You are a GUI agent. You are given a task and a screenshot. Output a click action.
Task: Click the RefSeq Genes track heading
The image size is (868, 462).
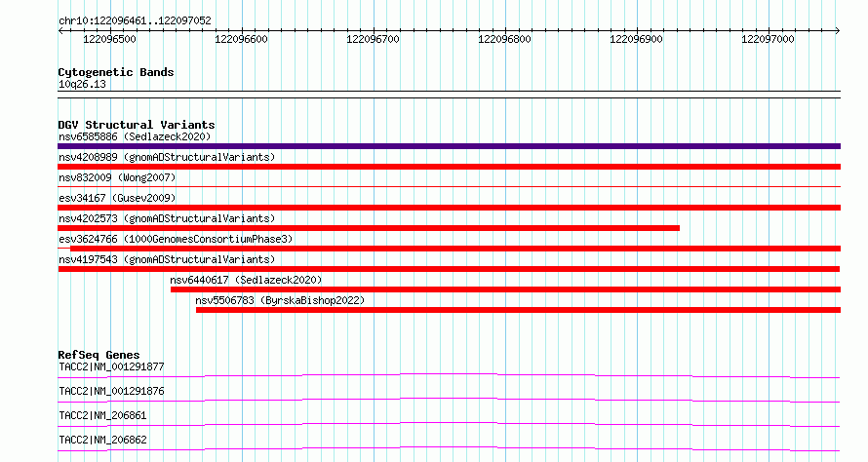(x=99, y=355)
